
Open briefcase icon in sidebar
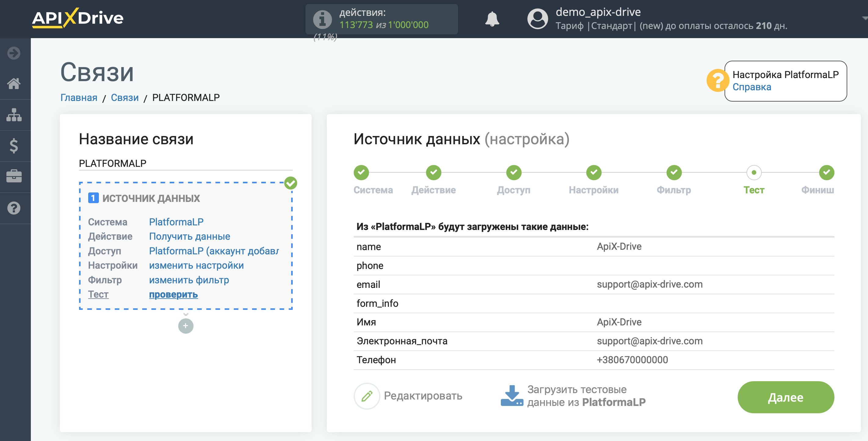[14, 176]
